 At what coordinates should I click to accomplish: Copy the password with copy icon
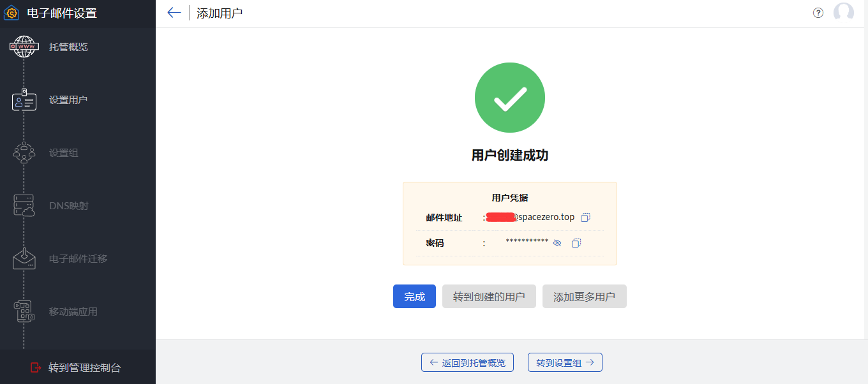[x=576, y=243]
